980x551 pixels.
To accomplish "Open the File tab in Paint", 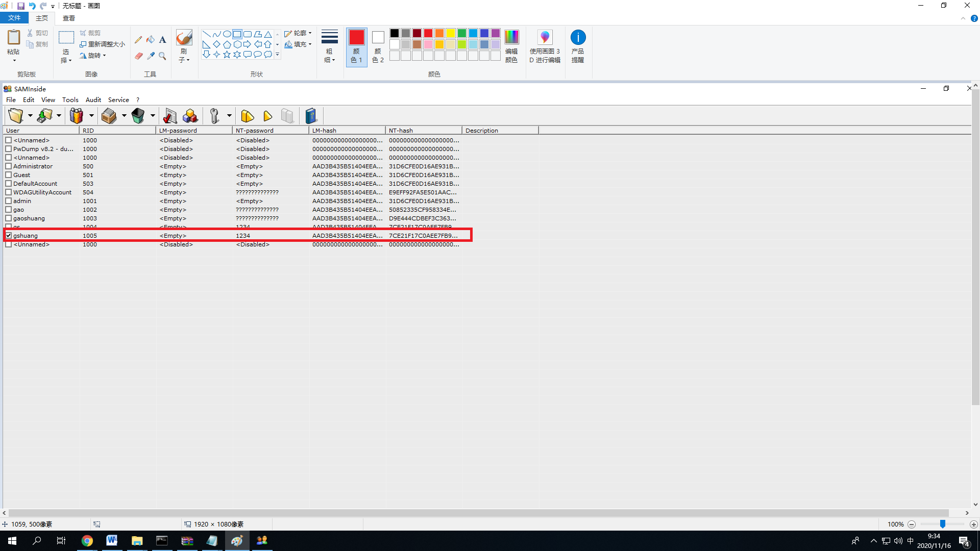I will click(14, 18).
